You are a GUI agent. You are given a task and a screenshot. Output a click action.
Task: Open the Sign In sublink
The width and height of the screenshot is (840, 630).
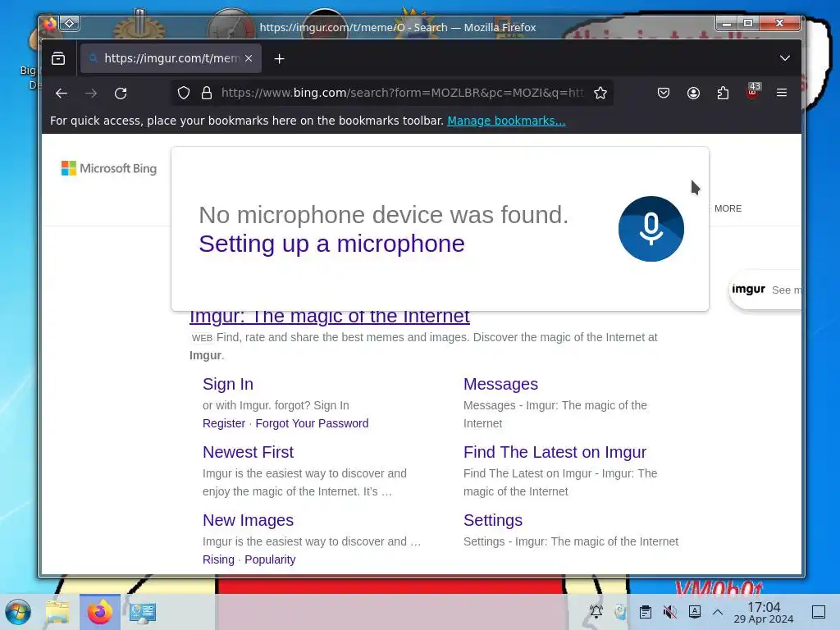(x=228, y=384)
